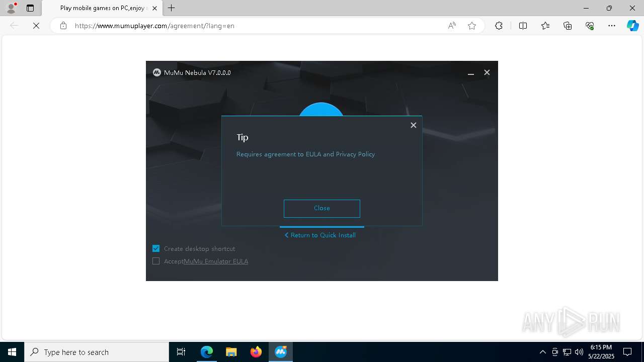Minimize the MuMu Nebula installer window
This screenshot has height=362, width=644.
(x=471, y=73)
